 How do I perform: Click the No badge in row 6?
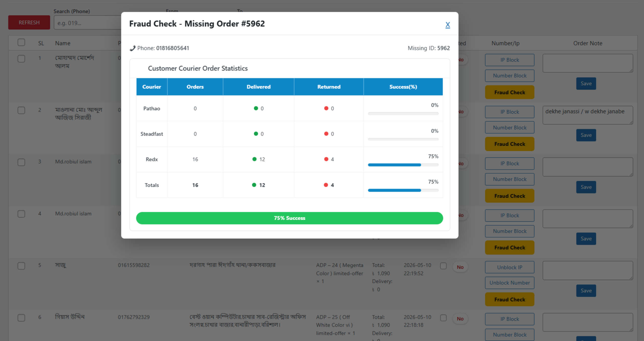[460, 319]
